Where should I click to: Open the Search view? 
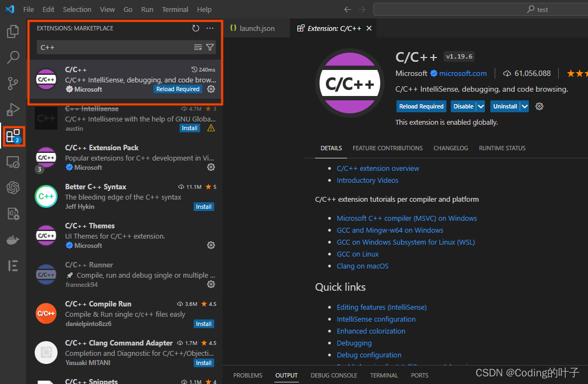(x=13, y=57)
